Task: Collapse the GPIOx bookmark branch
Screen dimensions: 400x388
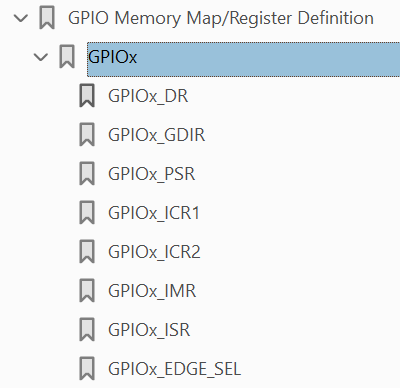Action: tap(41, 57)
